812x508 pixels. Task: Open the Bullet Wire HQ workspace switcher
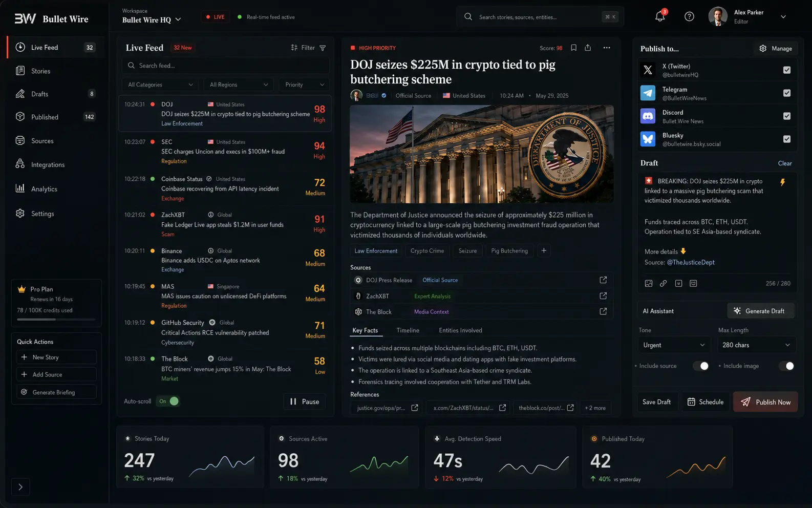click(152, 20)
